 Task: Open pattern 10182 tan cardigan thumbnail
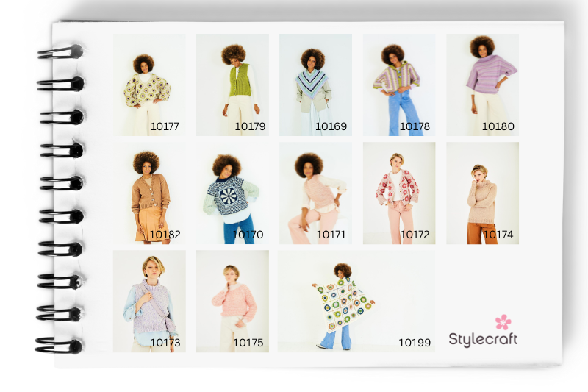point(149,193)
